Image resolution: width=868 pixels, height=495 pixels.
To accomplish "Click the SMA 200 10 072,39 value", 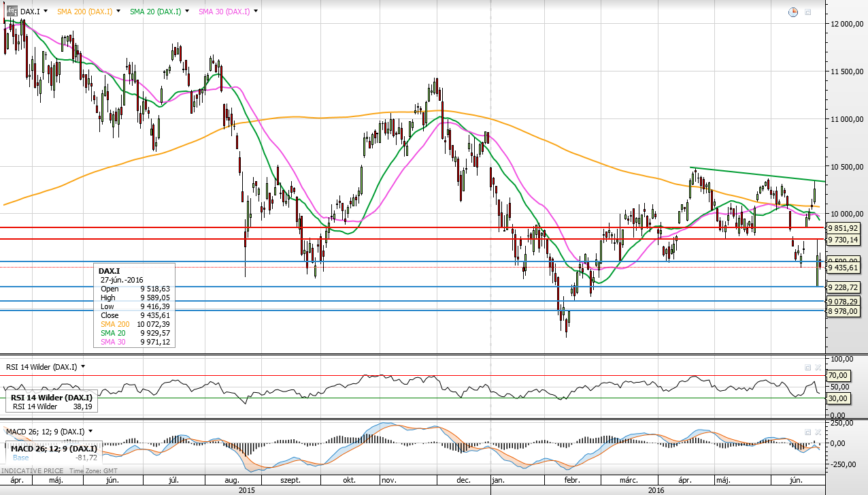I will [153, 324].
